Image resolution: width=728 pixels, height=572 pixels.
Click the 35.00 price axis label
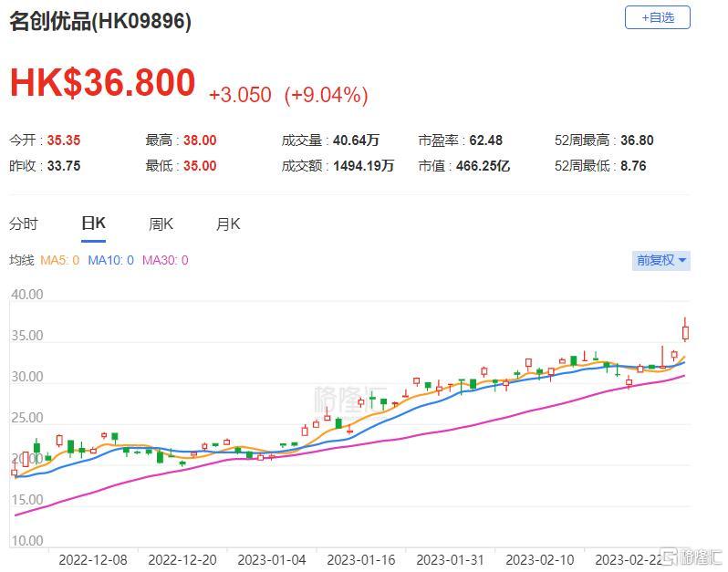[x=27, y=335]
